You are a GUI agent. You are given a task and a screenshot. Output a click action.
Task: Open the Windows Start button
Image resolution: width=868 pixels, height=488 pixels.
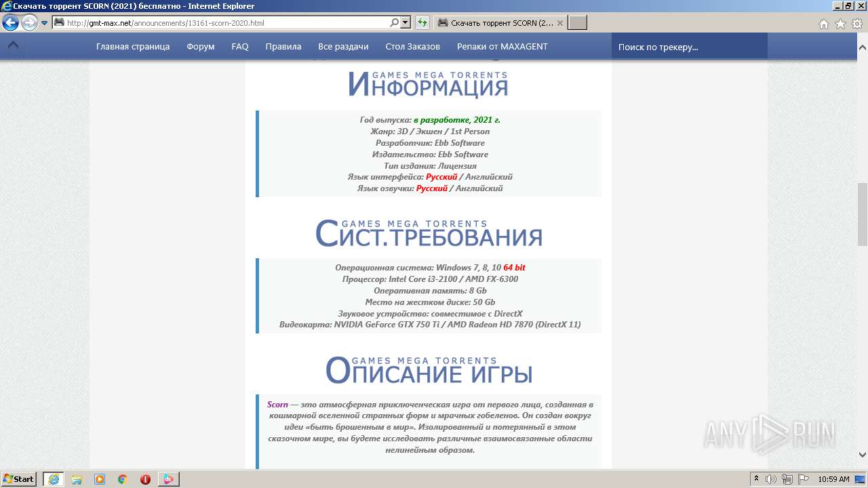(x=19, y=479)
